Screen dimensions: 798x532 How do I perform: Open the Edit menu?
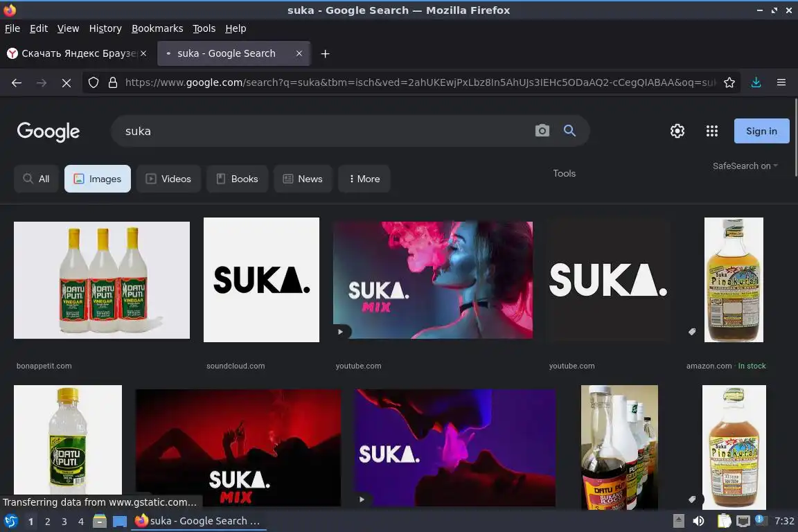coord(39,28)
